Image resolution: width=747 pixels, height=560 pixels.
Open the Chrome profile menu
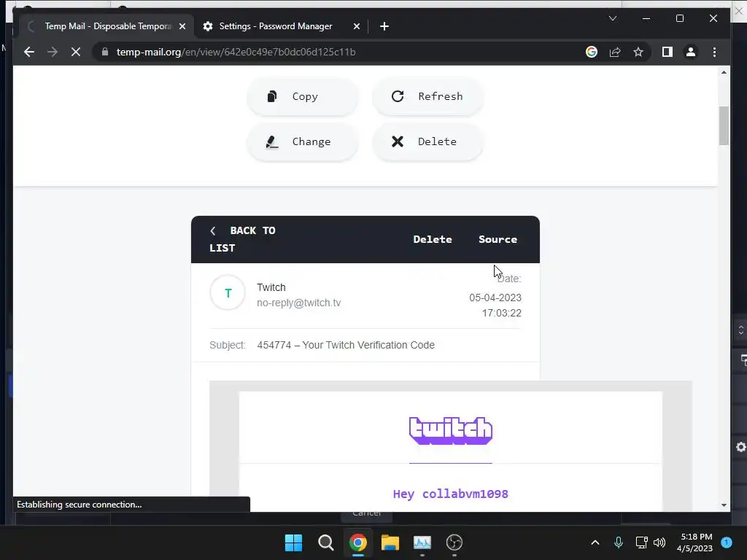[691, 52]
